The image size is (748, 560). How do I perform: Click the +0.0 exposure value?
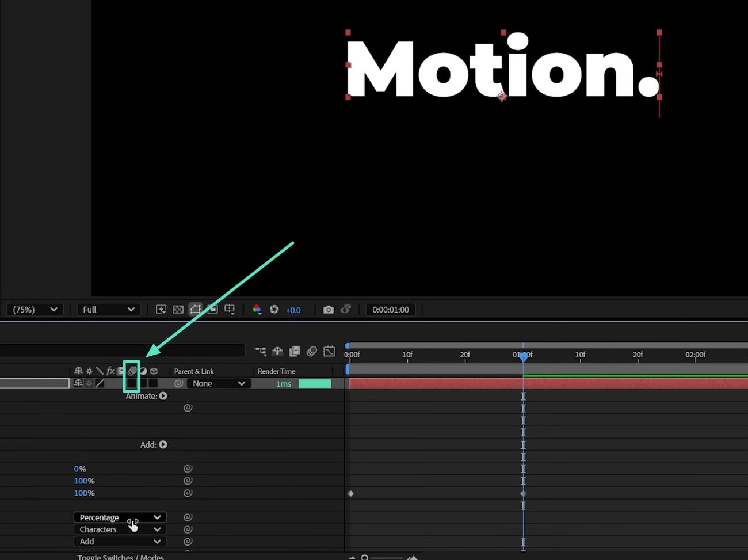click(x=293, y=310)
